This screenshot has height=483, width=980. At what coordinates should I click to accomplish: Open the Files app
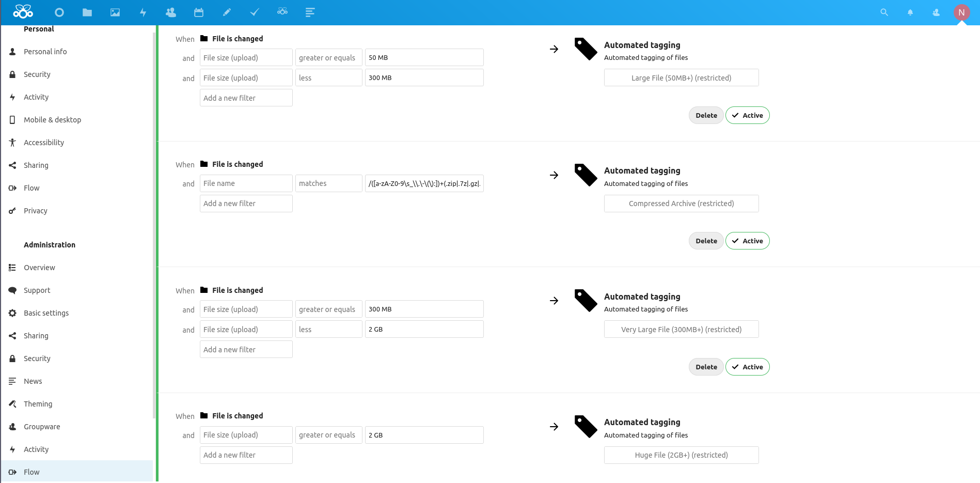pyautogui.click(x=87, y=12)
